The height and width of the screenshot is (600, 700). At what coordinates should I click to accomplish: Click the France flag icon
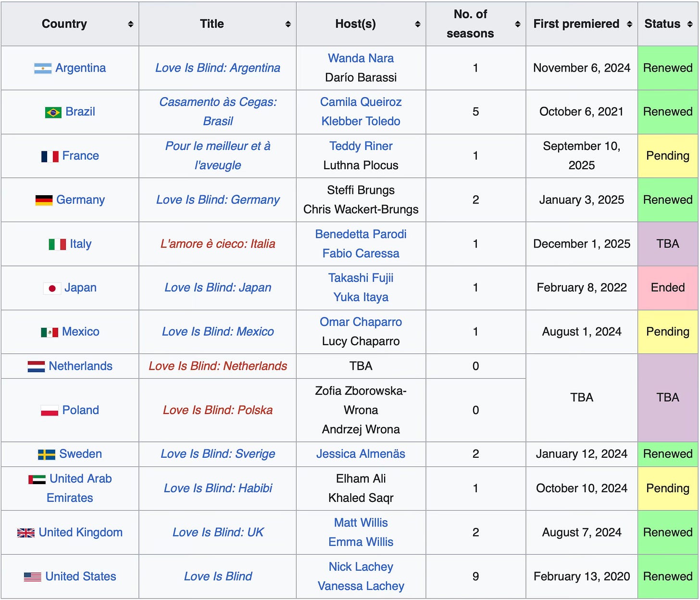click(50, 156)
